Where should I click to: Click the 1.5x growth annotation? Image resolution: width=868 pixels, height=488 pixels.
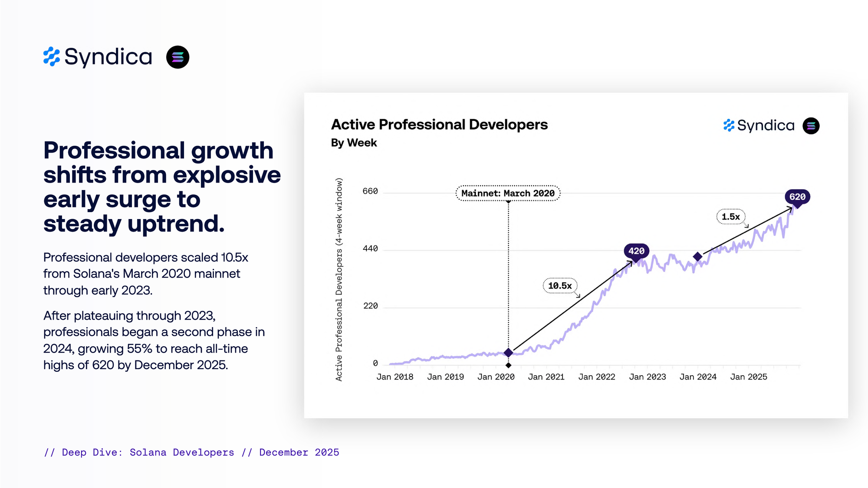click(x=730, y=216)
